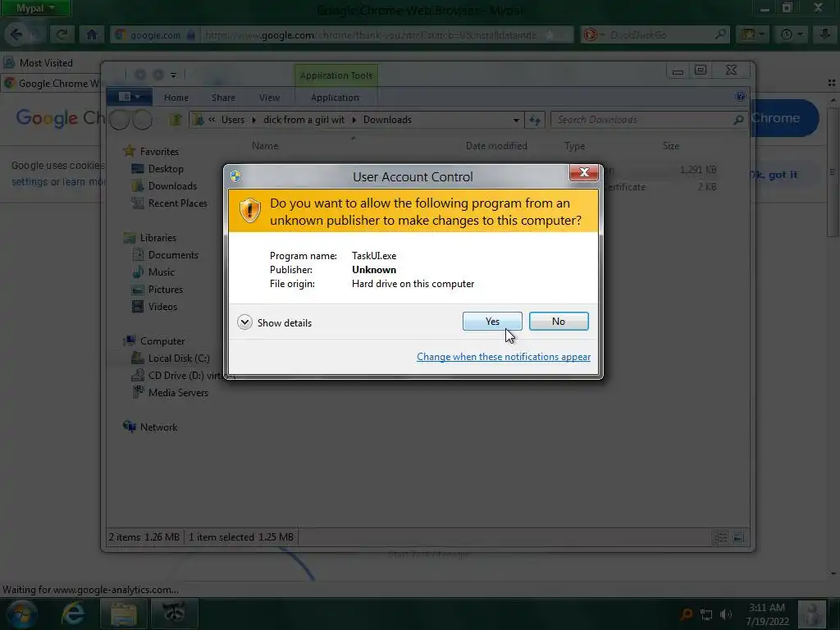The width and height of the screenshot is (840, 630).
Task: Select the Google Chrome Web Browser tab
Action: point(52,84)
